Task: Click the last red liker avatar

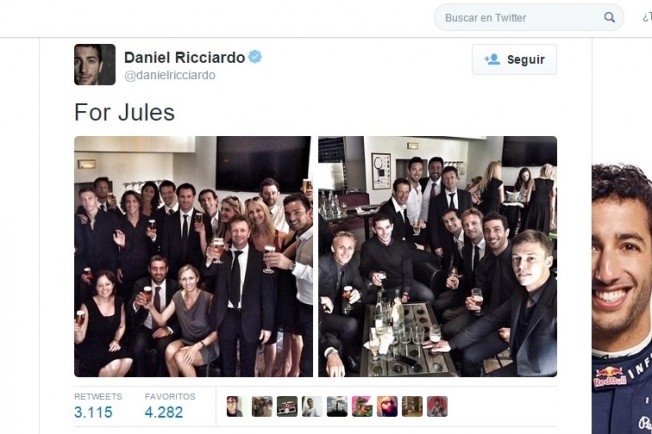Action: (x=437, y=407)
